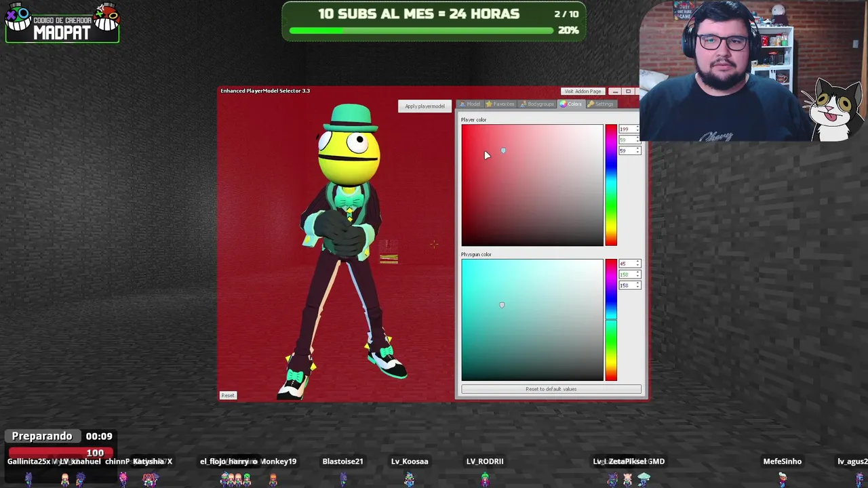Click the Reset button under the model preview

coord(228,395)
